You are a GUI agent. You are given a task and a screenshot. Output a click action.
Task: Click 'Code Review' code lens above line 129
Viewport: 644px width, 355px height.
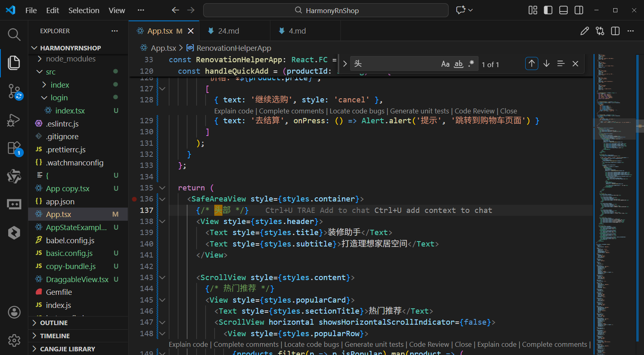click(x=474, y=111)
